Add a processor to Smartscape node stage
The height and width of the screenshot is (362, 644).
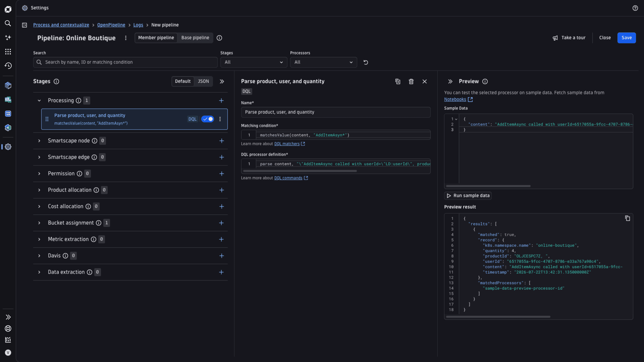pos(222,141)
